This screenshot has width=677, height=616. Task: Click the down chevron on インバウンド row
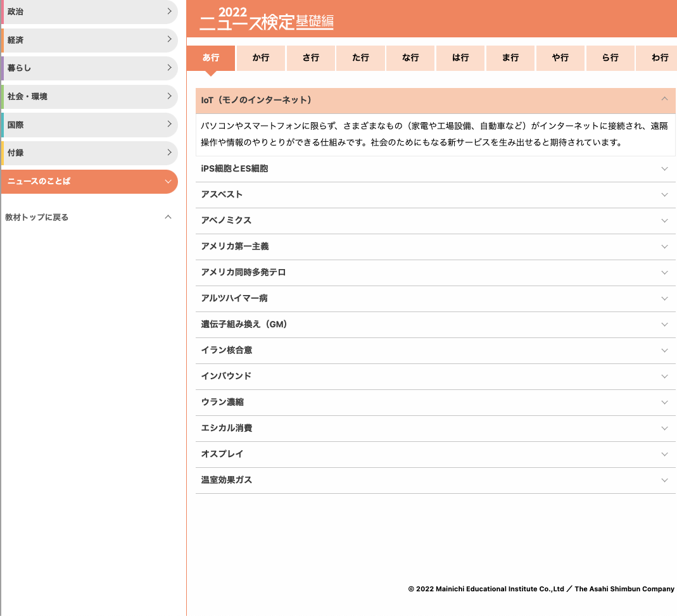(x=664, y=377)
